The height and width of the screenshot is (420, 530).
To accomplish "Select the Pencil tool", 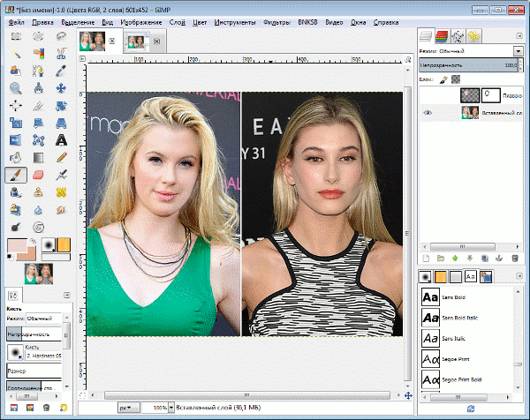I will point(61,158).
